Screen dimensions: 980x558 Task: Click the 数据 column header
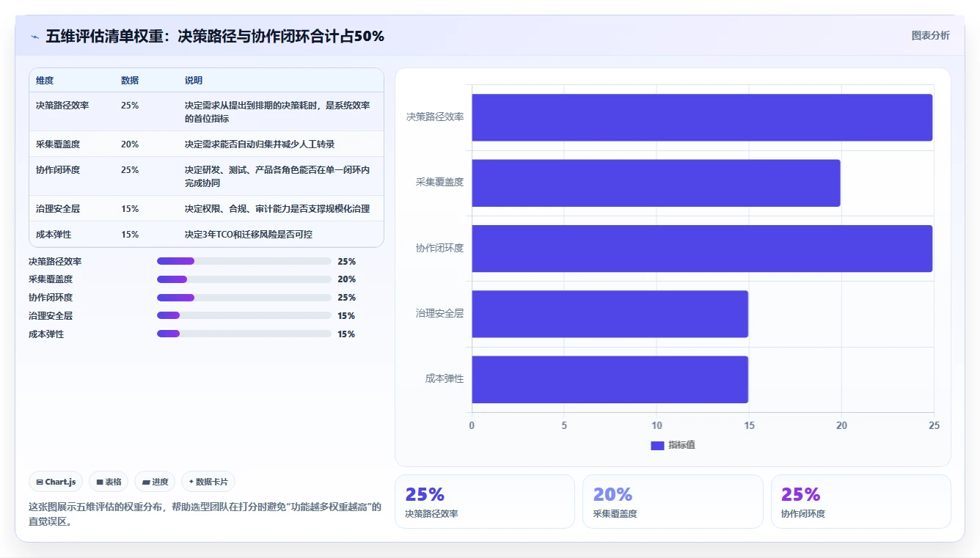coord(130,80)
